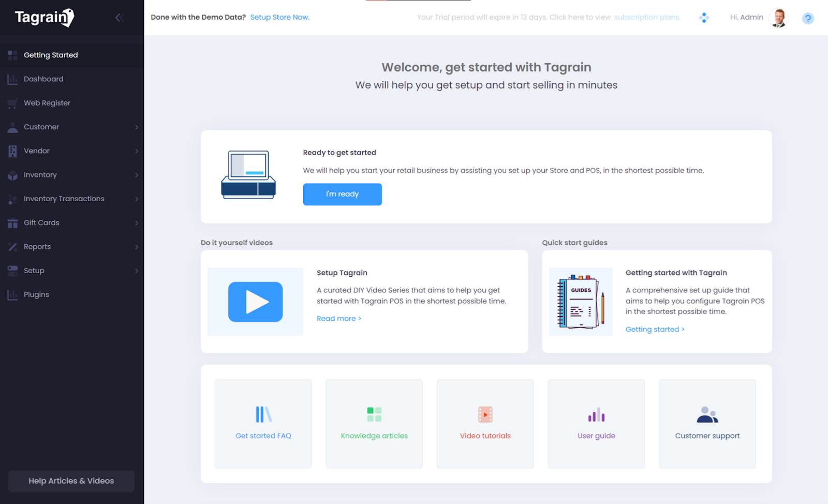Click the Video tutorials film icon
Image resolution: width=828 pixels, height=504 pixels.
pos(485,414)
